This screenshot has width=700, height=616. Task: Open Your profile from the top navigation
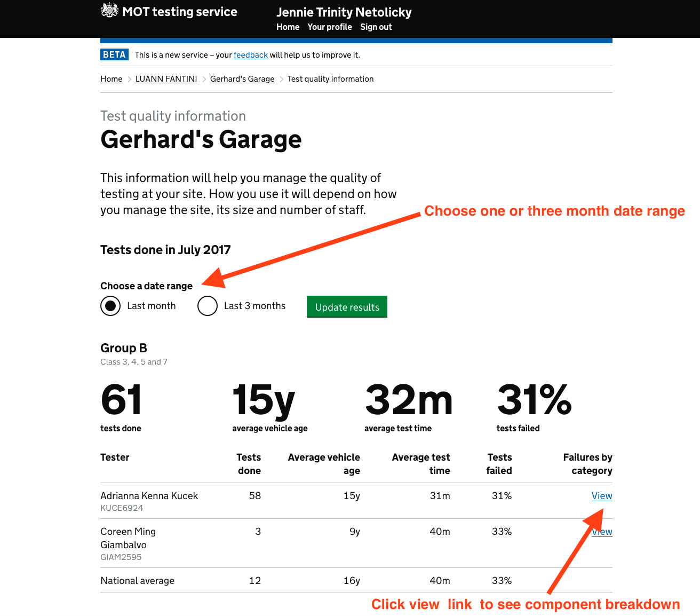coord(329,27)
